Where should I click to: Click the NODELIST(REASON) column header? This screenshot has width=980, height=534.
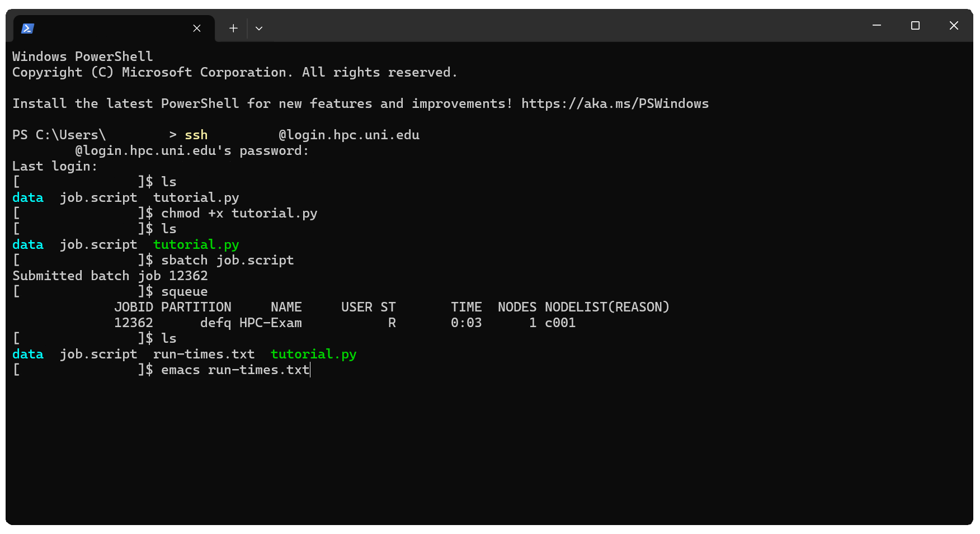click(607, 308)
